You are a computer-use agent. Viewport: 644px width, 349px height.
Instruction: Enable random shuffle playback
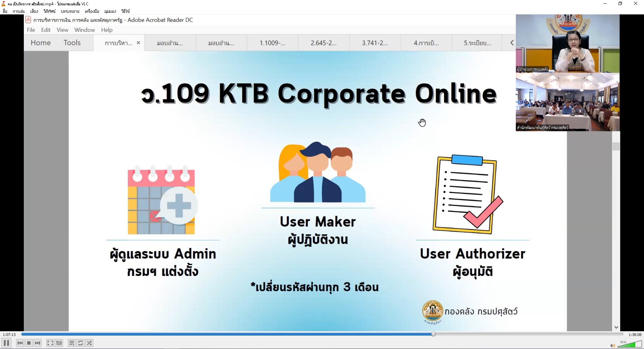click(89, 343)
